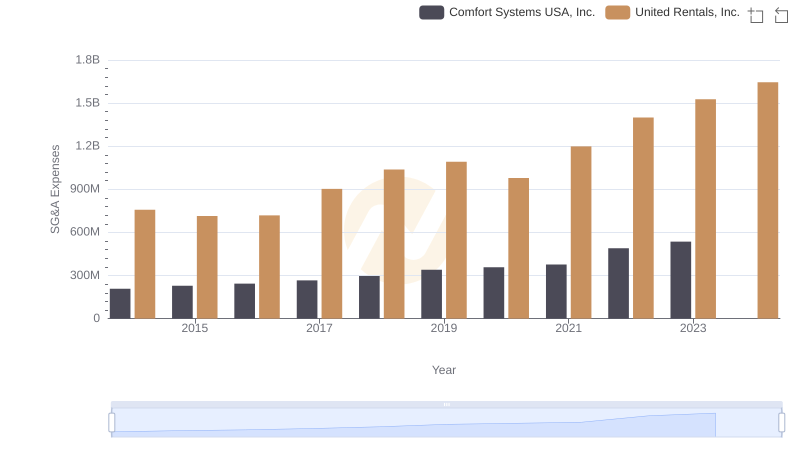Click the 2015 x-axis label
800x461 pixels.
[x=194, y=328]
